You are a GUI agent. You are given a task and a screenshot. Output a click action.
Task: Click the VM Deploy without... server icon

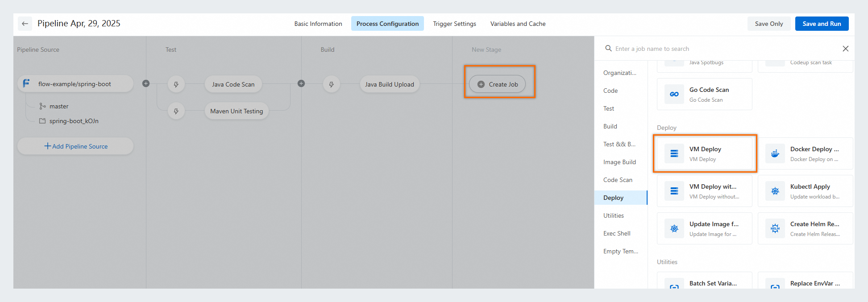pyautogui.click(x=674, y=191)
